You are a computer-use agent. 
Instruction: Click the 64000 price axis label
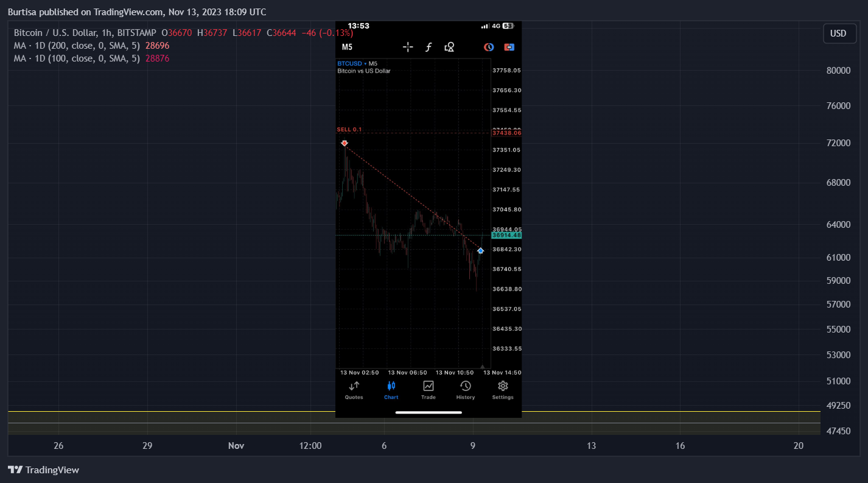pos(838,224)
